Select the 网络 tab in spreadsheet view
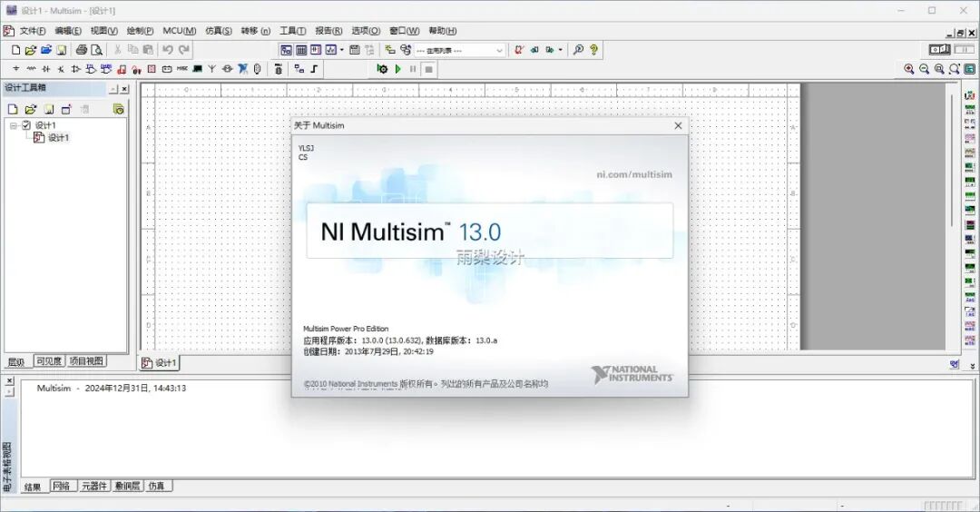The width and height of the screenshot is (980, 512). [x=62, y=486]
